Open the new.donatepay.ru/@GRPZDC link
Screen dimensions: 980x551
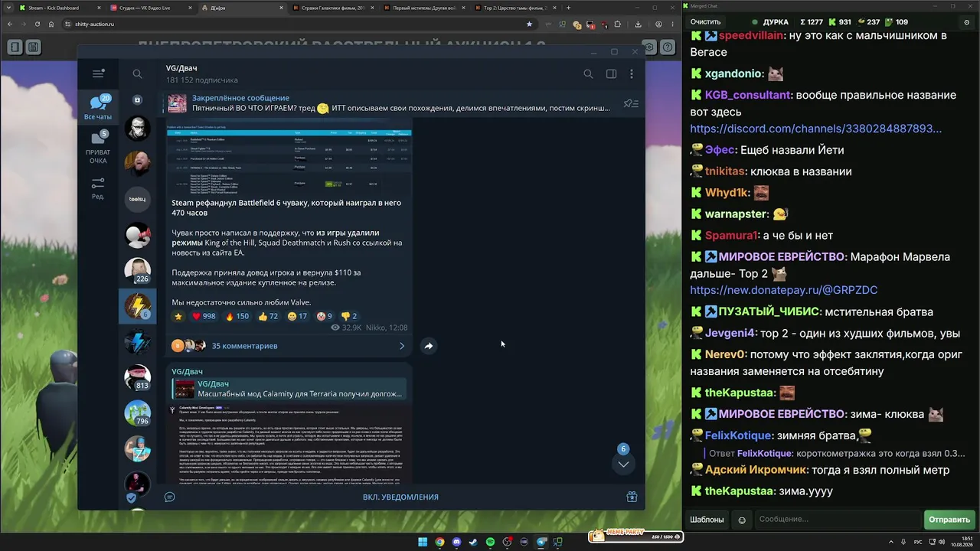[x=784, y=290]
